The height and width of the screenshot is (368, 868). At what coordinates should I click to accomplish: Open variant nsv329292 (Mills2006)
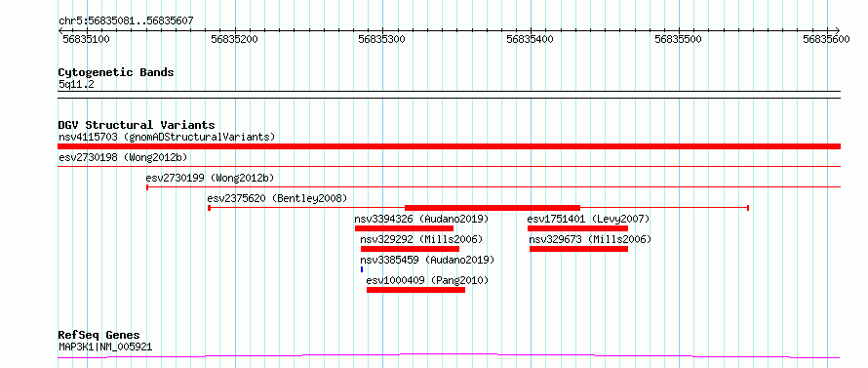(x=422, y=239)
